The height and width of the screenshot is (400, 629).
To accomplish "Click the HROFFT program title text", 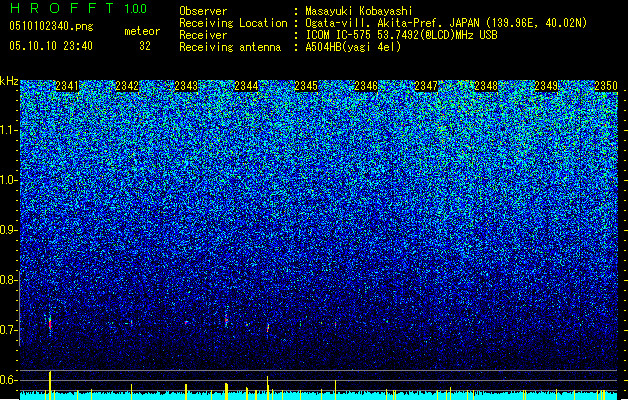I will click(x=63, y=8).
